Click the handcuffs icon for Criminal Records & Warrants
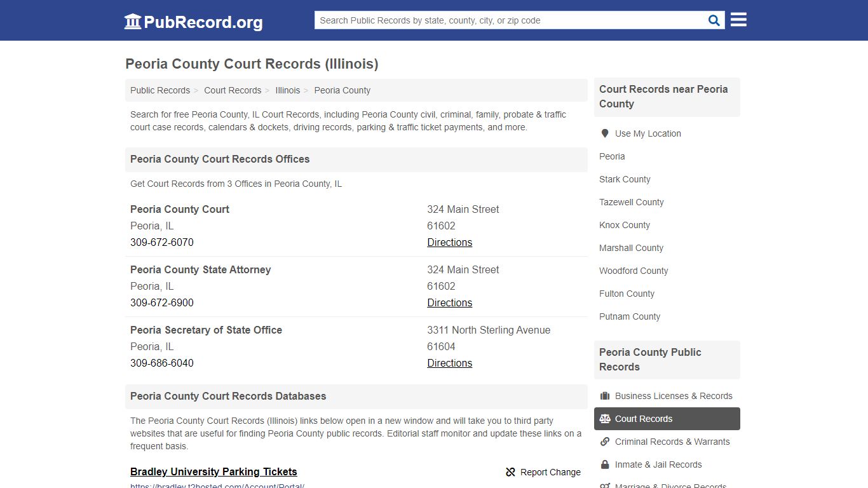The image size is (868, 488). pos(605,442)
